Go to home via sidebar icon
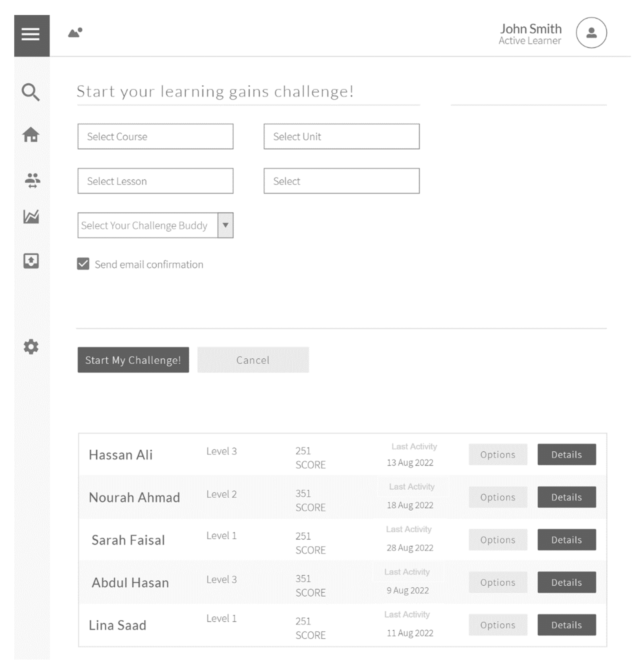 coord(31,134)
